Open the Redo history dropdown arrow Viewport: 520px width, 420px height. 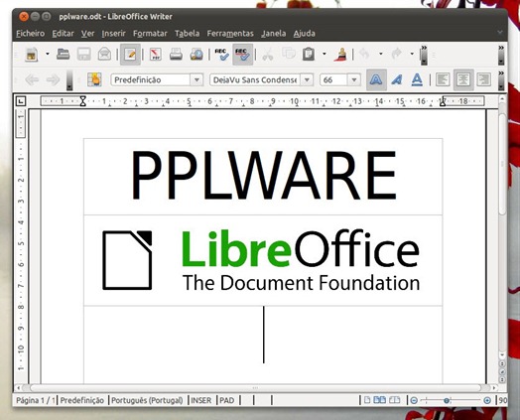click(x=412, y=54)
